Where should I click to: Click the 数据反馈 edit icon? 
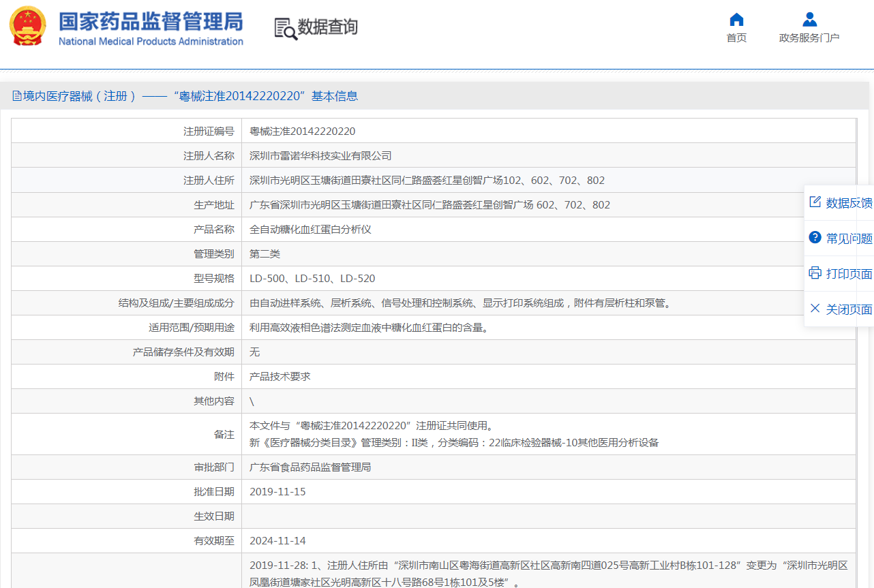click(815, 202)
